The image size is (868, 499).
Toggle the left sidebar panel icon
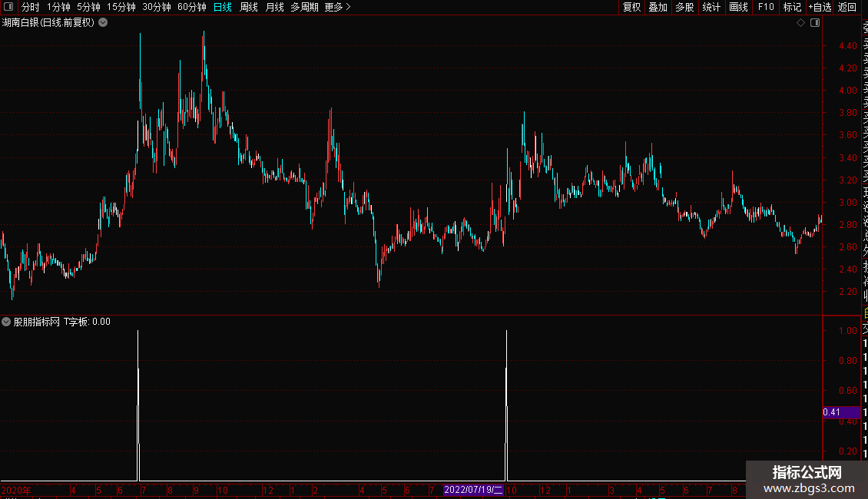(x=8, y=7)
